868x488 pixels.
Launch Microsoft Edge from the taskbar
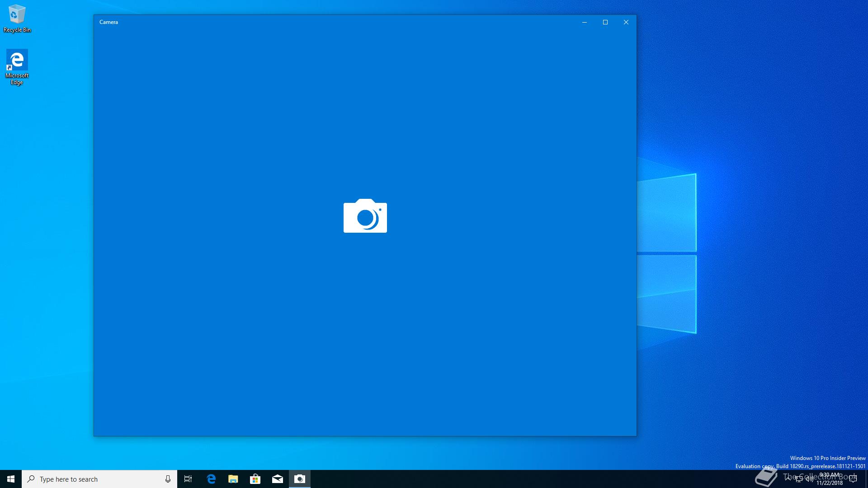[211, 479]
